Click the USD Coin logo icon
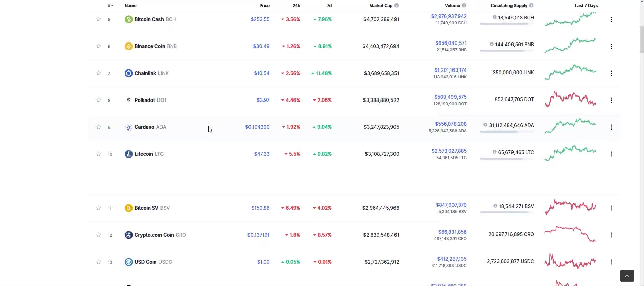 (x=128, y=262)
